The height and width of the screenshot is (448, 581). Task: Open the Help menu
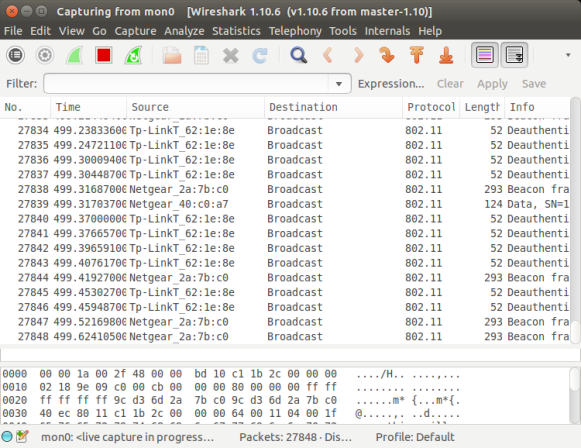point(430,31)
